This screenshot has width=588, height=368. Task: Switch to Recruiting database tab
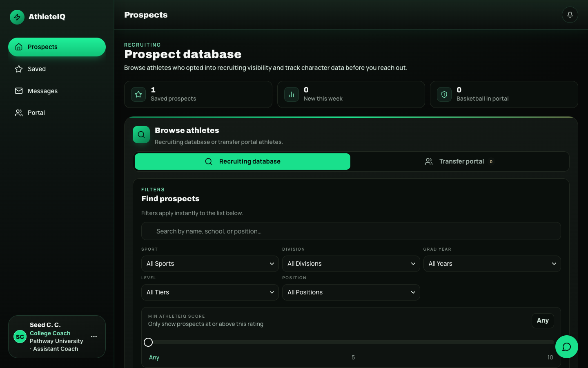pos(243,162)
